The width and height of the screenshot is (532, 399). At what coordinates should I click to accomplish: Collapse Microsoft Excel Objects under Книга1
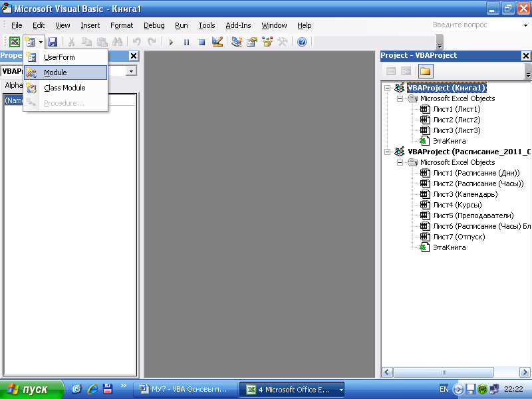click(x=400, y=98)
